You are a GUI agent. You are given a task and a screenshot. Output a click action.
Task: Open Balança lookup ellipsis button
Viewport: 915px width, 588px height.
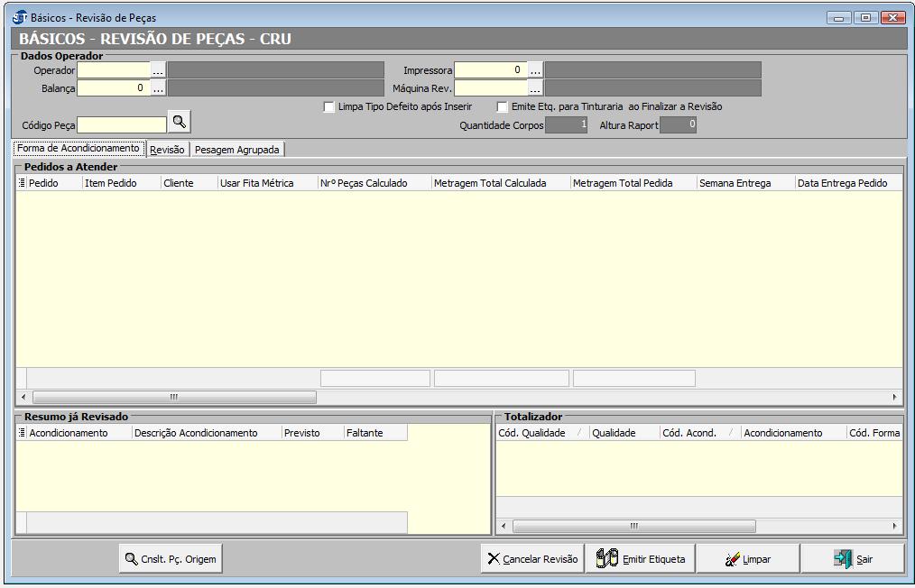tap(158, 88)
